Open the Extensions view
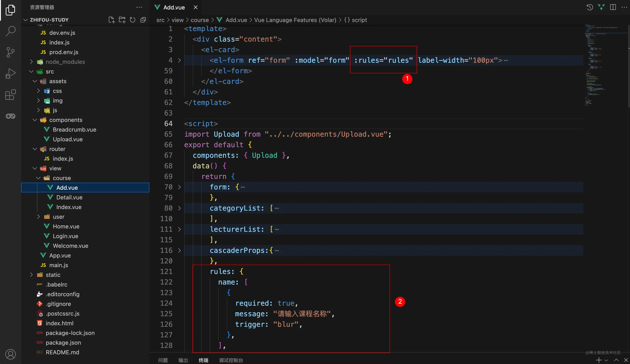The height and width of the screenshot is (364, 630). click(11, 95)
